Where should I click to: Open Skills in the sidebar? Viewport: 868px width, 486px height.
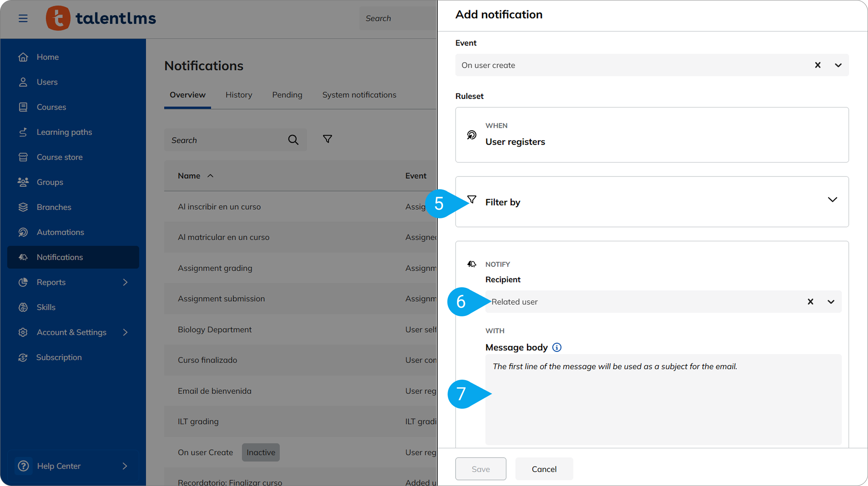click(x=46, y=307)
